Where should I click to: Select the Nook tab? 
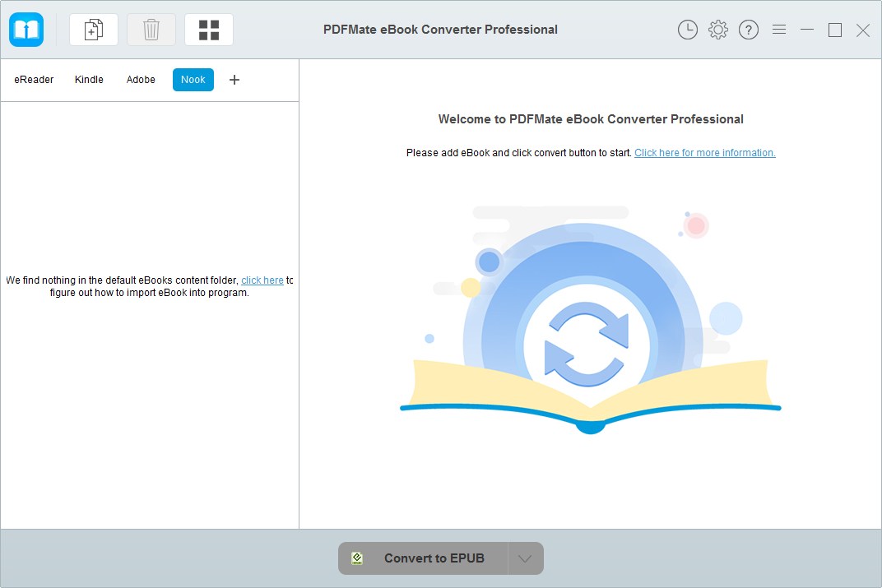click(x=193, y=80)
